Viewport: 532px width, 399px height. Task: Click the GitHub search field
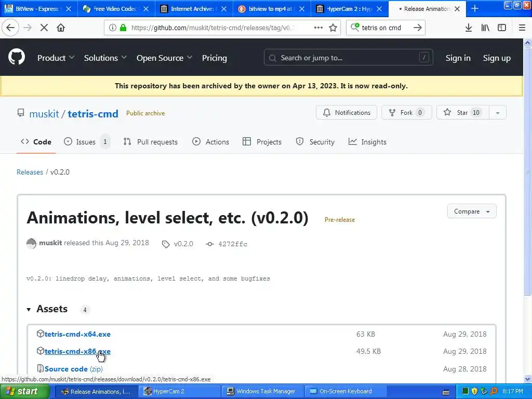point(349,58)
